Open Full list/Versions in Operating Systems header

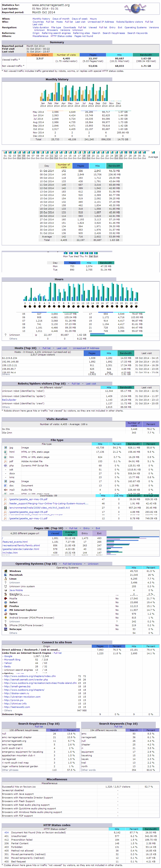pyautogui.click(x=72, y=564)
